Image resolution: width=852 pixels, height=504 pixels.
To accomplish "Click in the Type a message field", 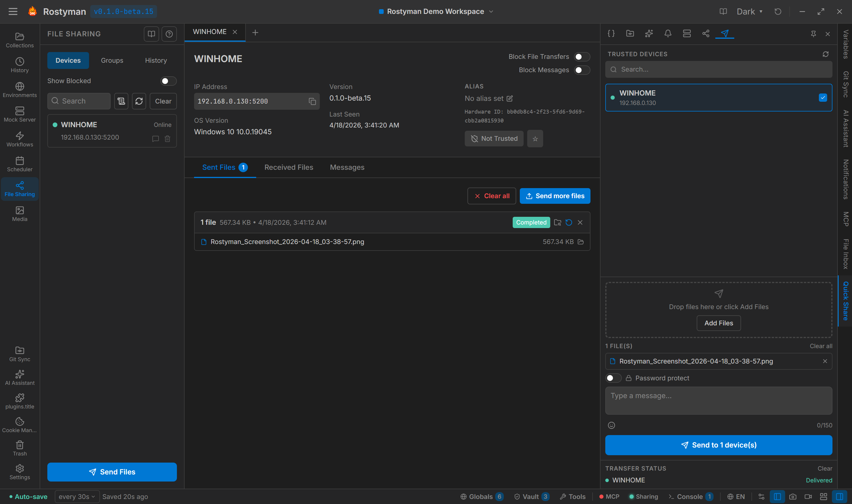I will (x=718, y=400).
